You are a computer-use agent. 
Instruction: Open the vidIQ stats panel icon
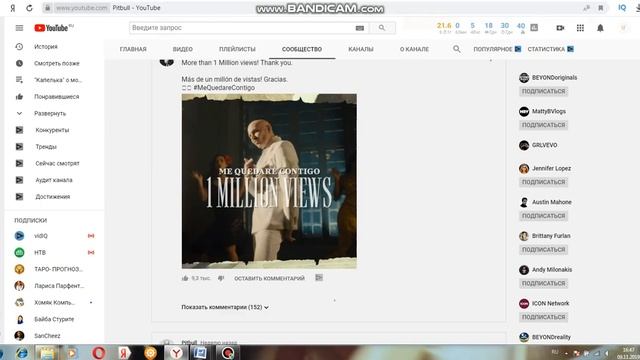(534, 27)
